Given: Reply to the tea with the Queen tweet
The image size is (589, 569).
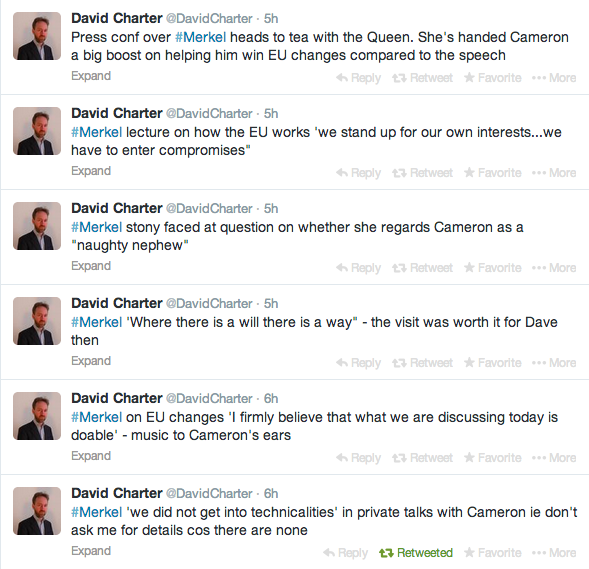Looking at the screenshot, I should pos(358,78).
